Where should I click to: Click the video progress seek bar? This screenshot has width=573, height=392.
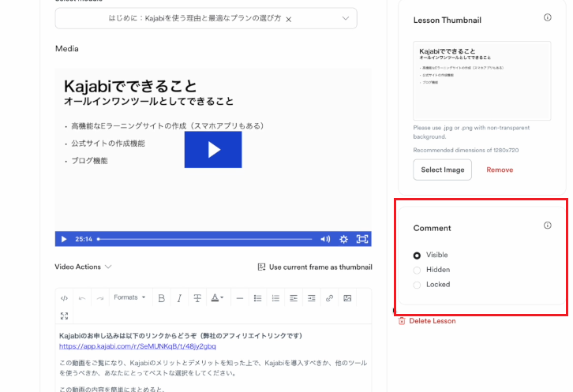204,239
